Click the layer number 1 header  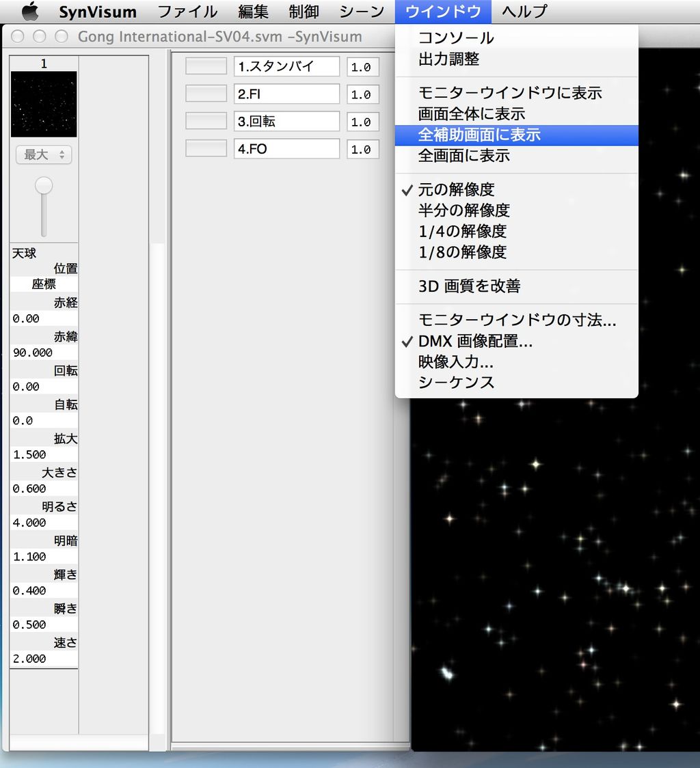point(44,64)
